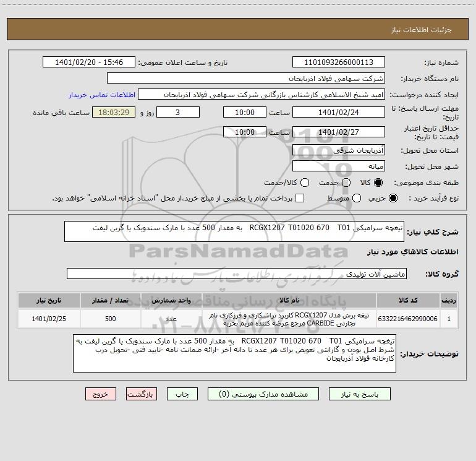Click the item name cell تیغه برش RCGX1207

click(289, 319)
